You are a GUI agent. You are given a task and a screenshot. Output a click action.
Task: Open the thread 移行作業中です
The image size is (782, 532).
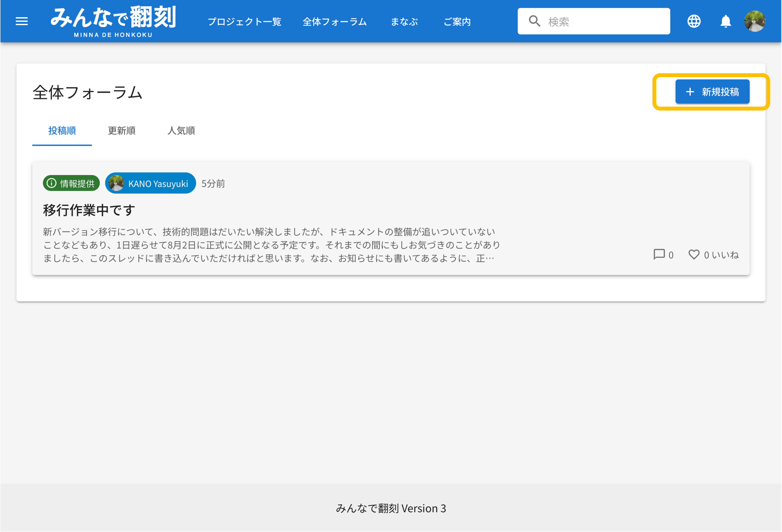click(89, 210)
